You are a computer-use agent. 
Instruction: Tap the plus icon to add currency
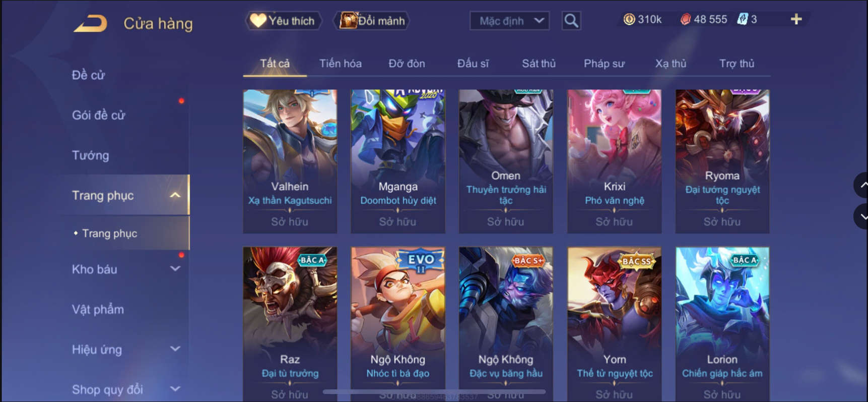coord(796,19)
